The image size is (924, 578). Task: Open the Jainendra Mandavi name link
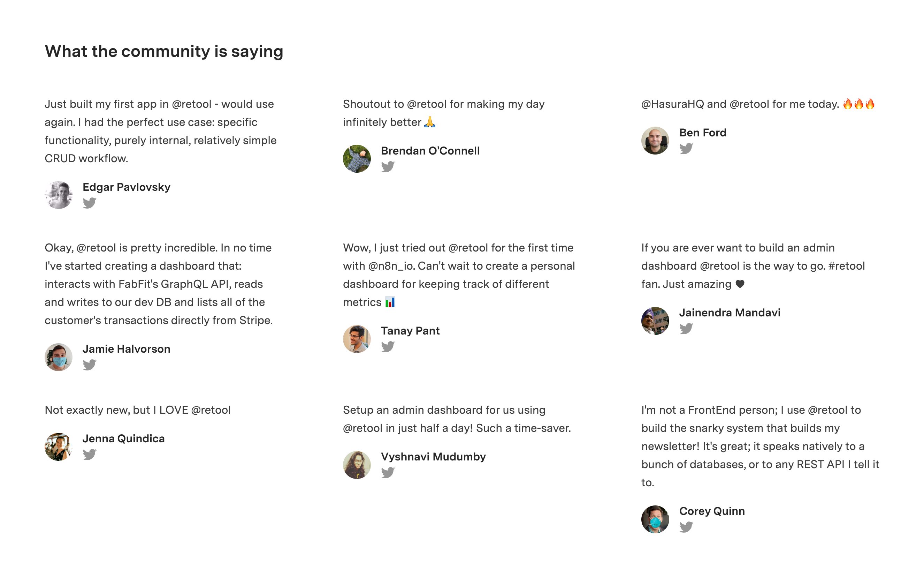(730, 313)
